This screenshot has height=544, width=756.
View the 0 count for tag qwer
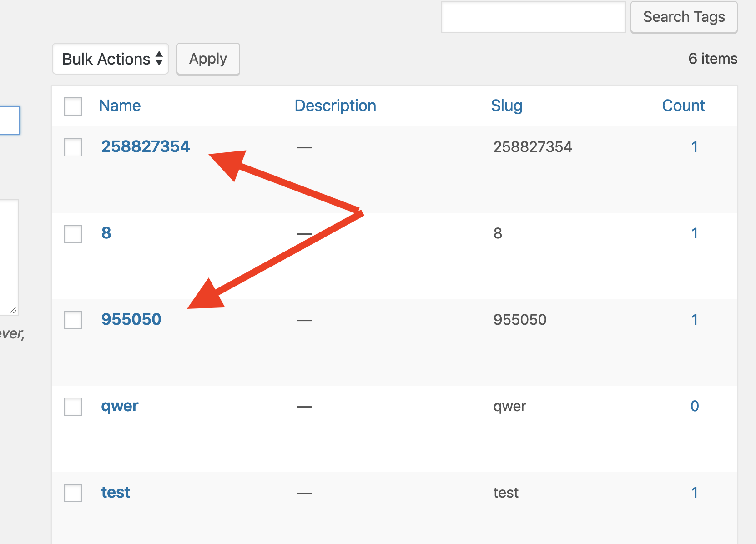[695, 406]
